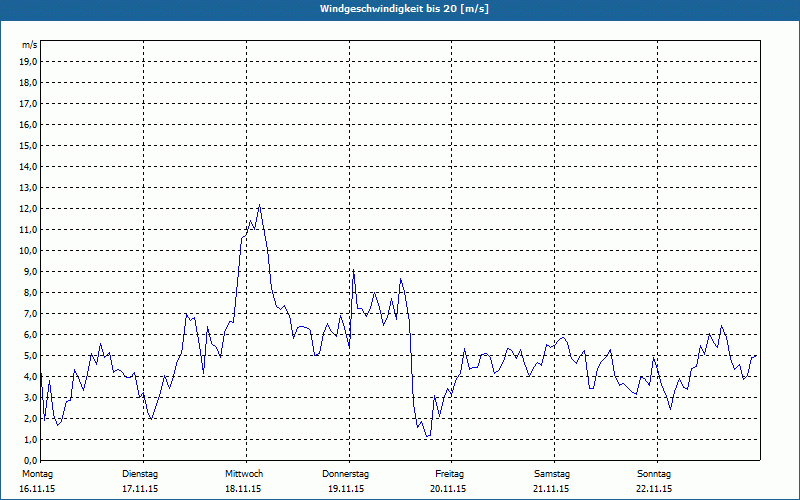Click the 0,0 value on the y-axis
800x500 pixels.
tap(29, 460)
